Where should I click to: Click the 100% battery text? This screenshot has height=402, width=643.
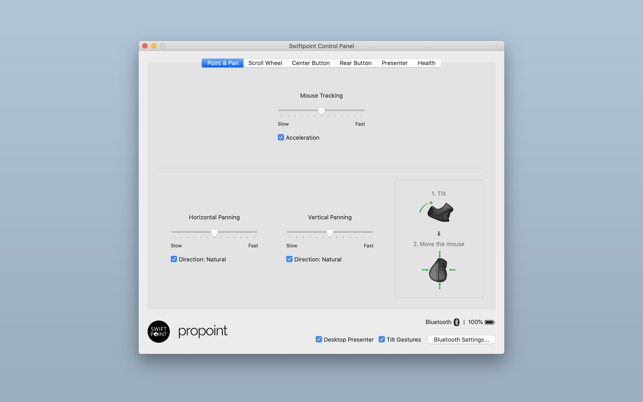click(475, 322)
